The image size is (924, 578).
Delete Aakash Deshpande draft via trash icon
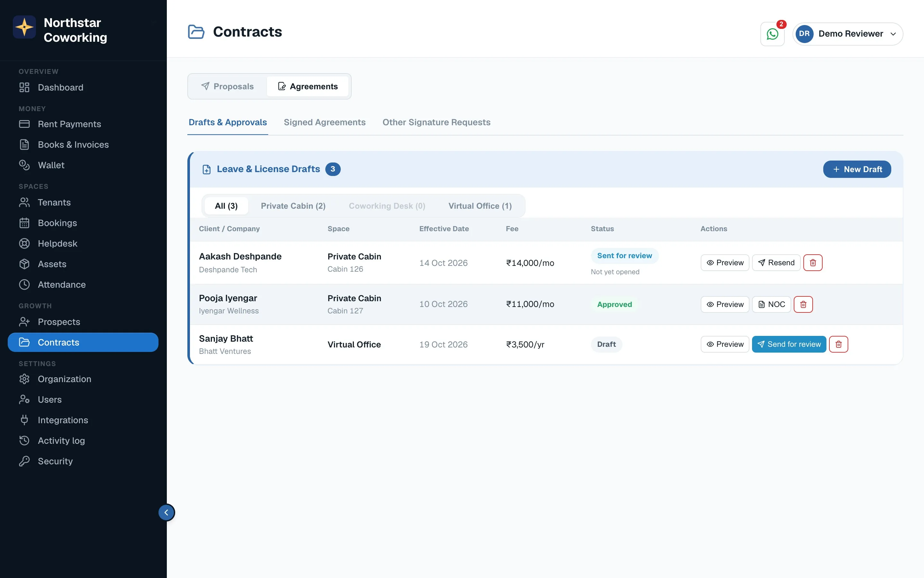coord(812,263)
